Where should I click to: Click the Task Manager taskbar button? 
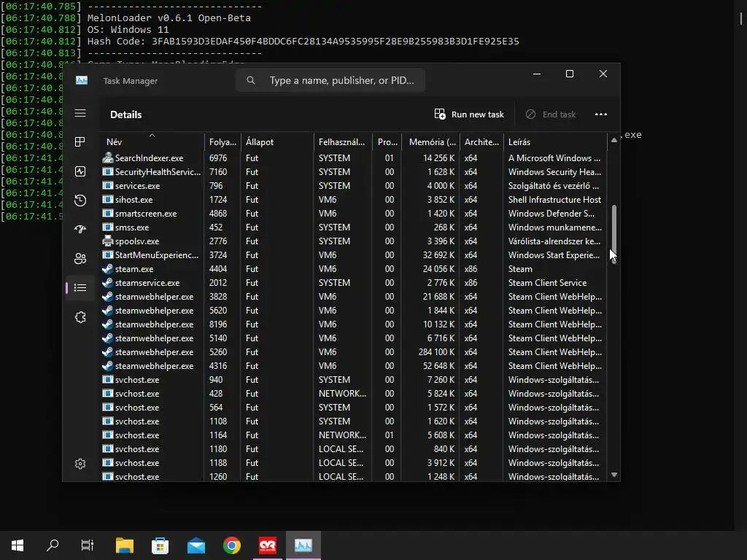[x=303, y=545]
